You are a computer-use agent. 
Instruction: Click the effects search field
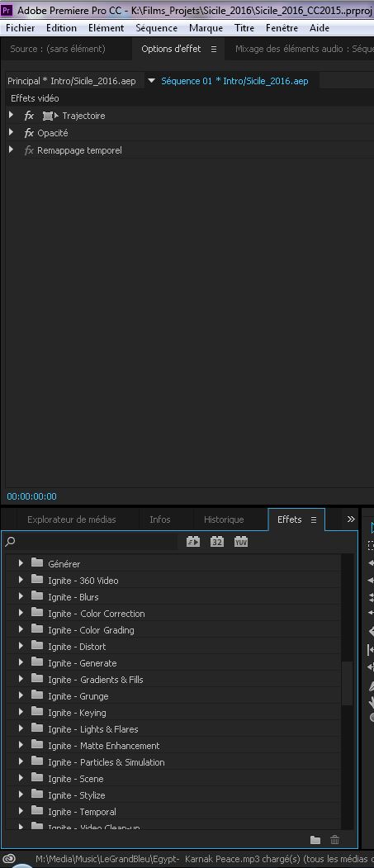[94, 542]
